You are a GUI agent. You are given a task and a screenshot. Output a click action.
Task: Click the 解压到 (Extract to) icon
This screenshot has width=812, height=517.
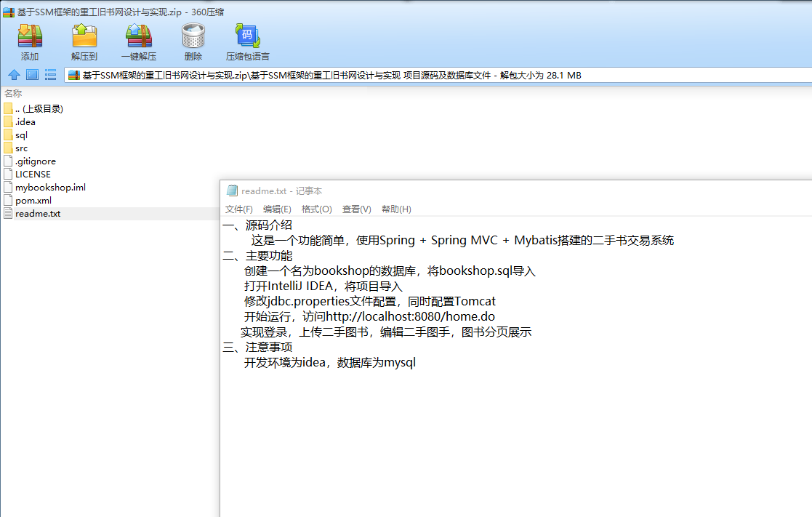[84, 36]
